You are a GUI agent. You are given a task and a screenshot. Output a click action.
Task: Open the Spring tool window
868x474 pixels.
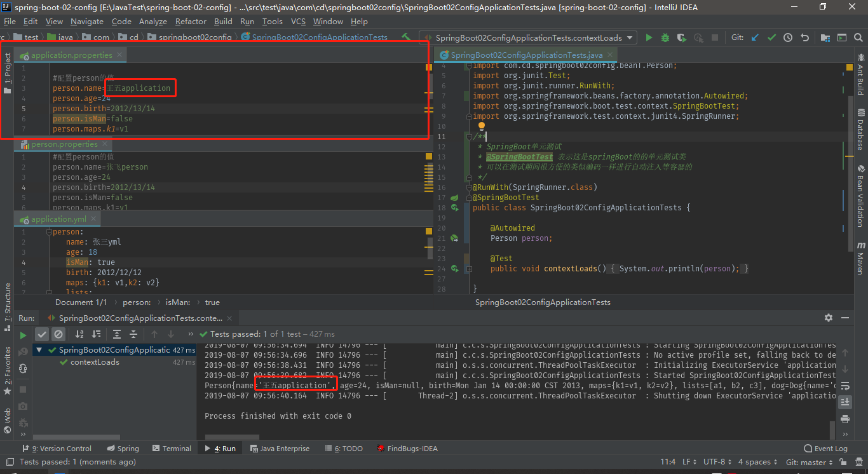[x=123, y=449]
